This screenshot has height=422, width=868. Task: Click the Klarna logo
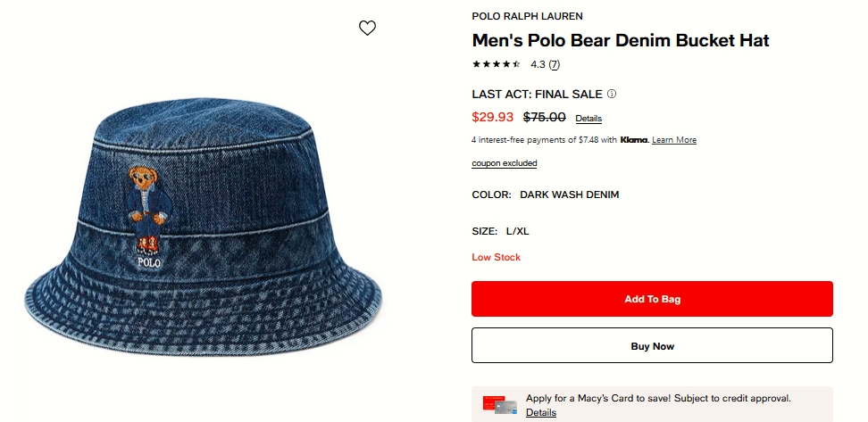[634, 140]
